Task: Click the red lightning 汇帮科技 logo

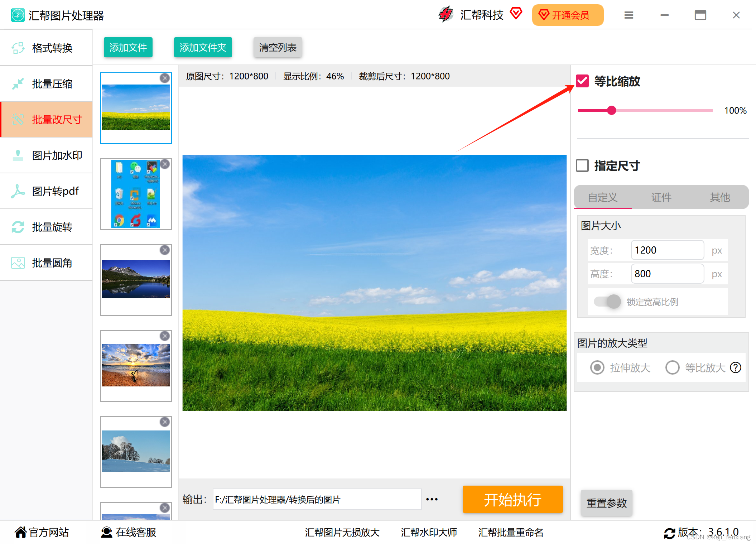Action: click(x=446, y=15)
